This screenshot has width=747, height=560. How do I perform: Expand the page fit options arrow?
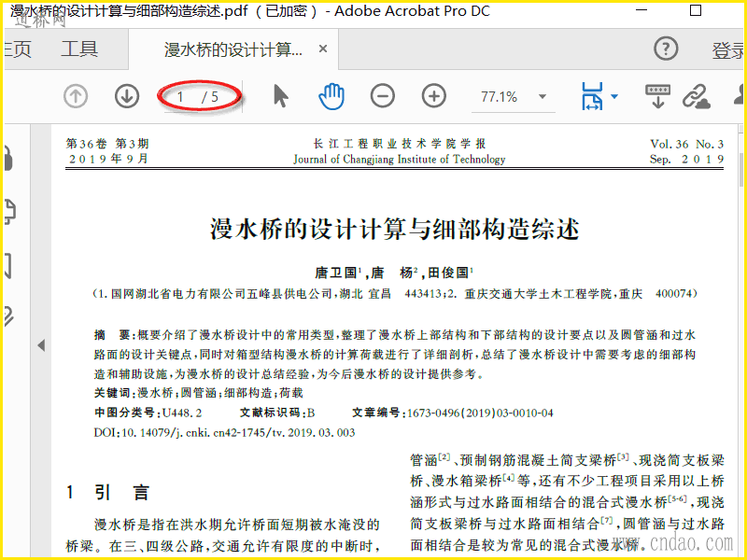pos(614,97)
